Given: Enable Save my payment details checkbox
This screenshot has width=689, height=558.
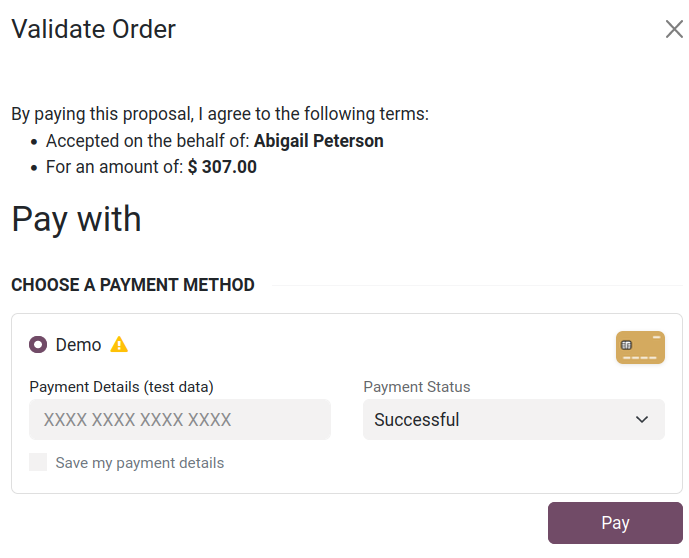Looking at the screenshot, I should tap(38, 462).
